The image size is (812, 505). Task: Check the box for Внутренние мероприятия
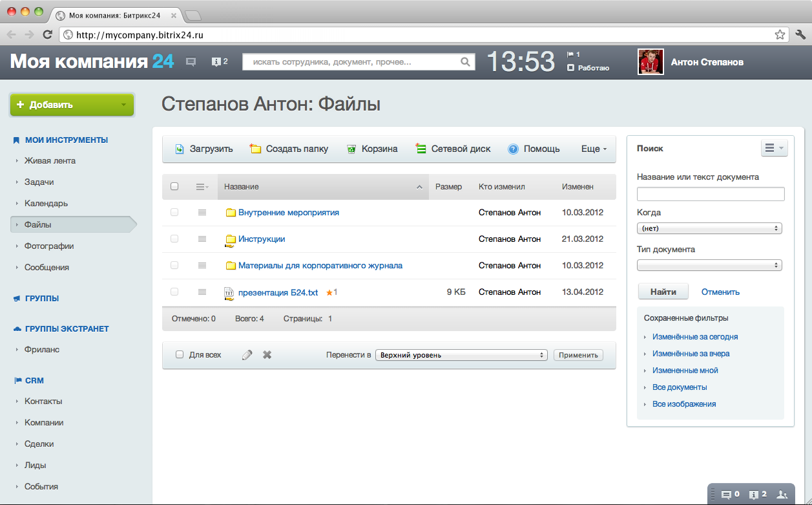[174, 212]
